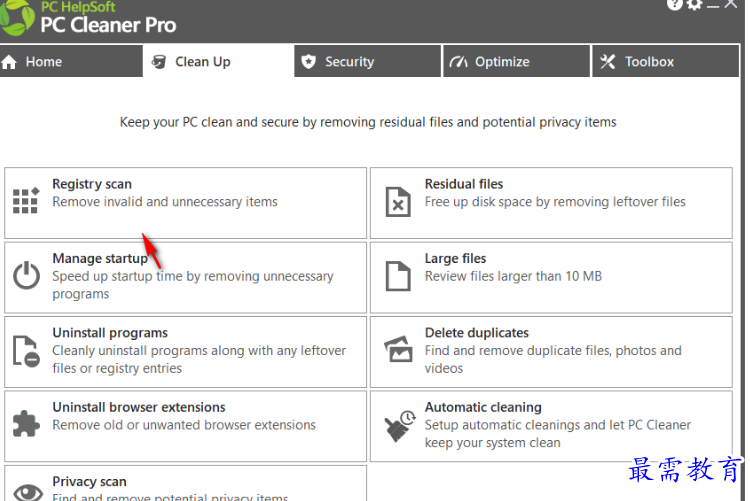Start Uninstall programs
750x501 pixels.
[186, 352]
